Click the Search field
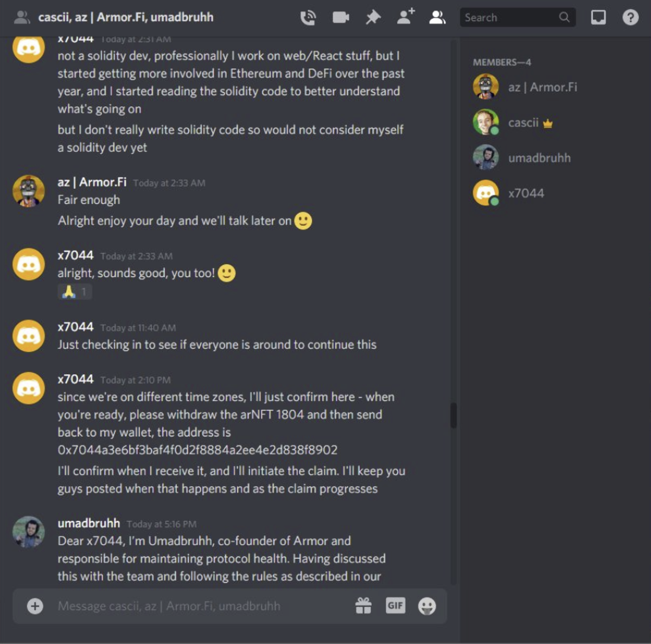 (518, 17)
